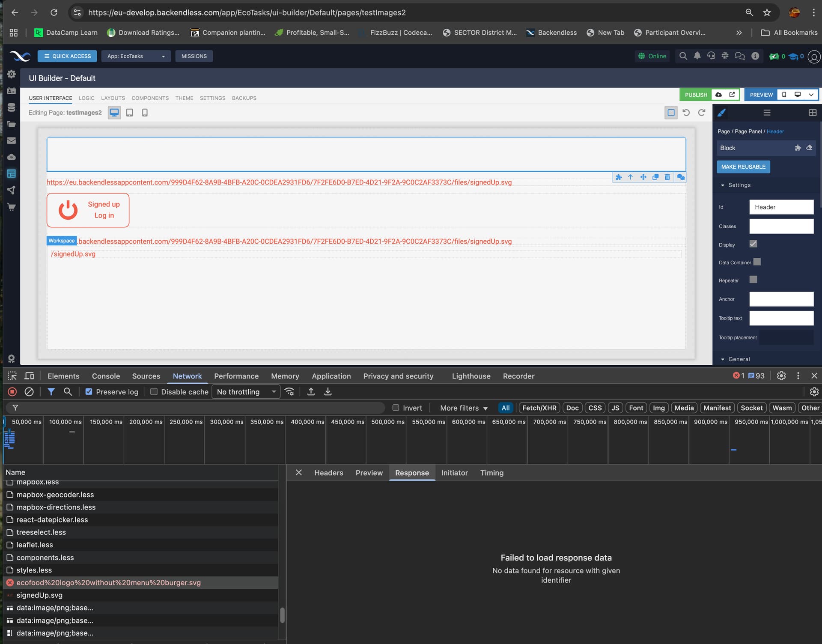Click the undo arrow in editor toolbar
This screenshot has width=822, height=644.
pos(686,113)
